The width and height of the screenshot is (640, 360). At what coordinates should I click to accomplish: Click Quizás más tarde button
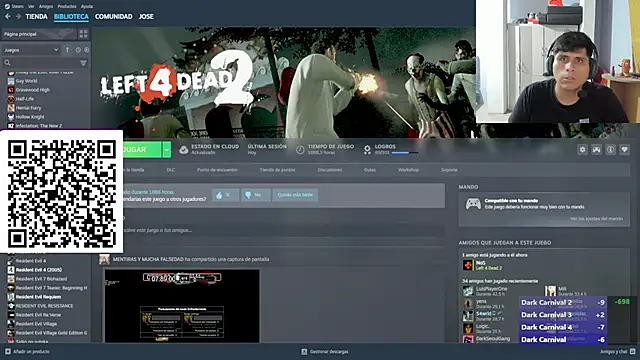pyautogui.click(x=295, y=195)
